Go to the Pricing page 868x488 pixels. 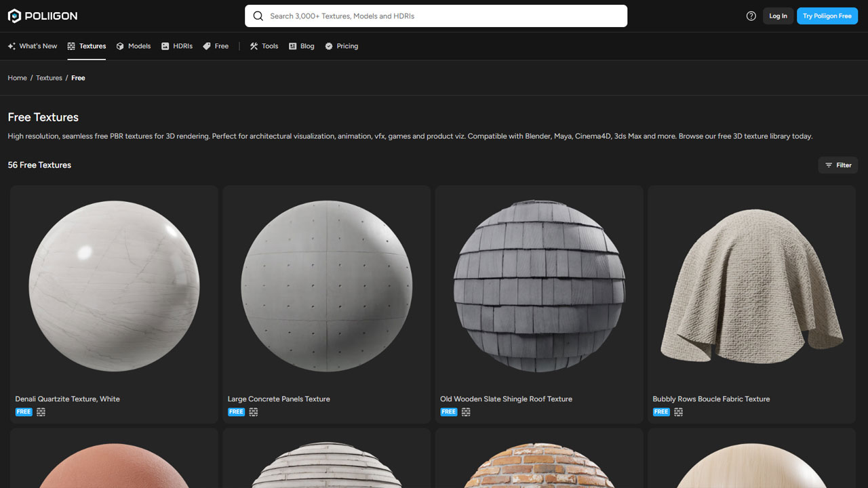point(342,46)
